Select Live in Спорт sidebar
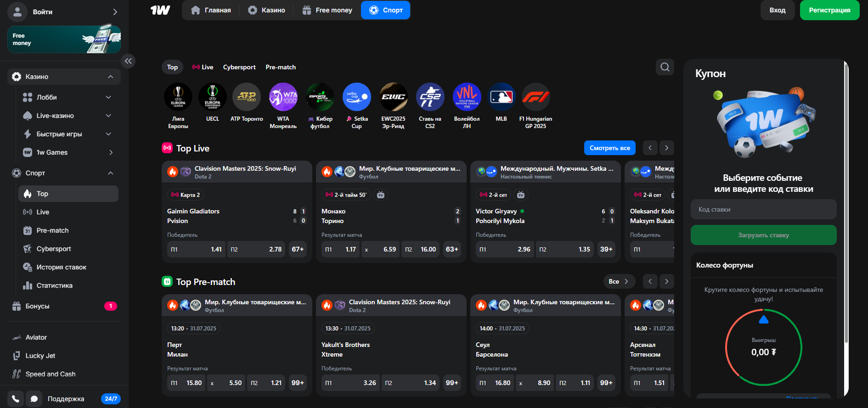Viewport: 868px width, 408px height. coord(68,212)
